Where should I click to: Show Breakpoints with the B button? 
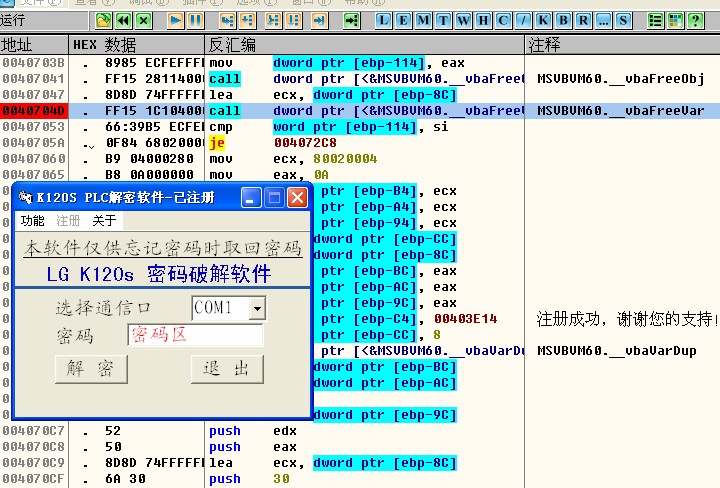coord(563,21)
